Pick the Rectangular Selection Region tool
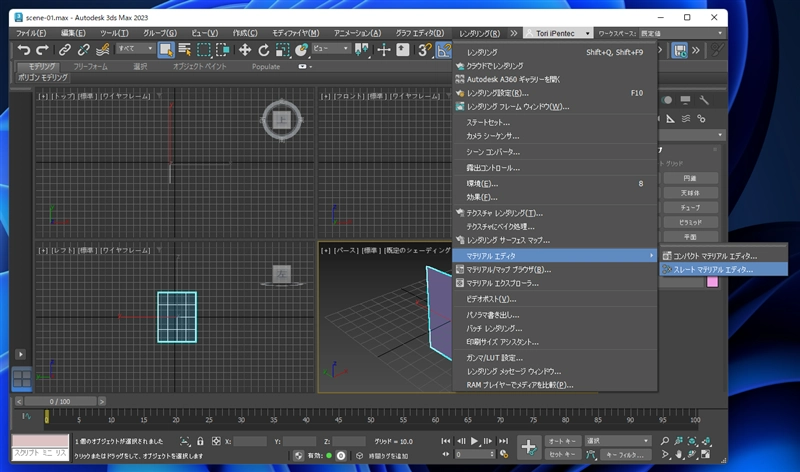Viewport: 800px width, 472px height. click(204, 49)
